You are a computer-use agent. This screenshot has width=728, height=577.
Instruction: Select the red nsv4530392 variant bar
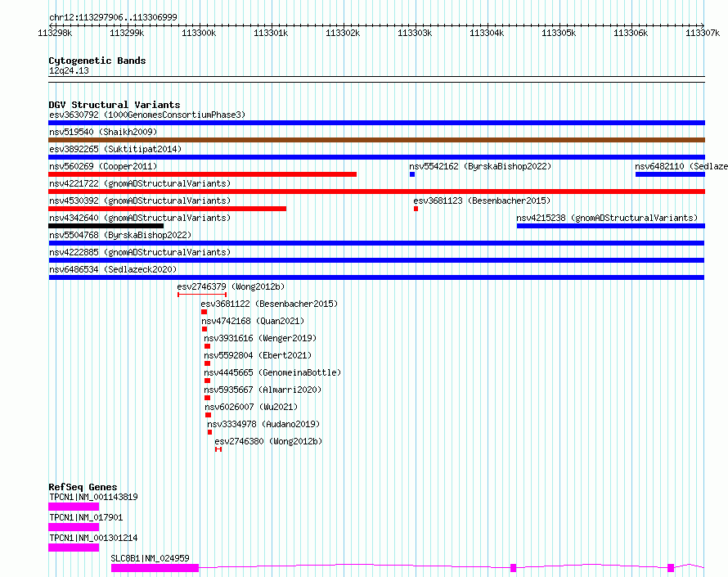pos(167,209)
